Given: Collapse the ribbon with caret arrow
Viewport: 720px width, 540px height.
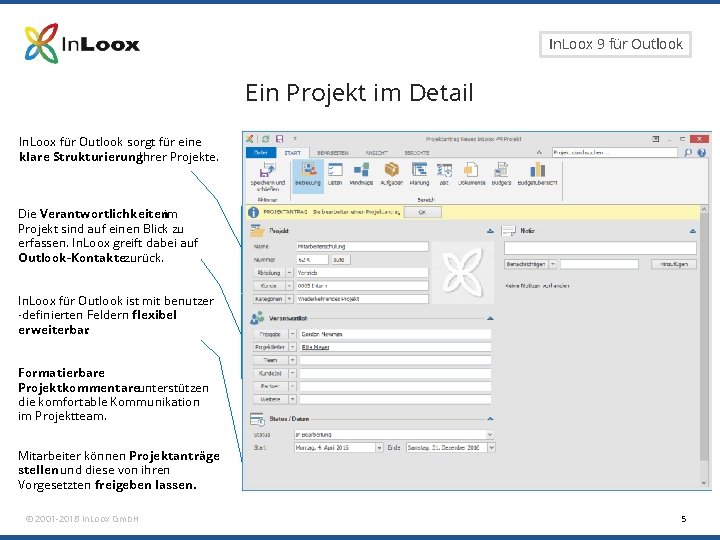Looking at the screenshot, I should pyautogui.click(x=540, y=152).
